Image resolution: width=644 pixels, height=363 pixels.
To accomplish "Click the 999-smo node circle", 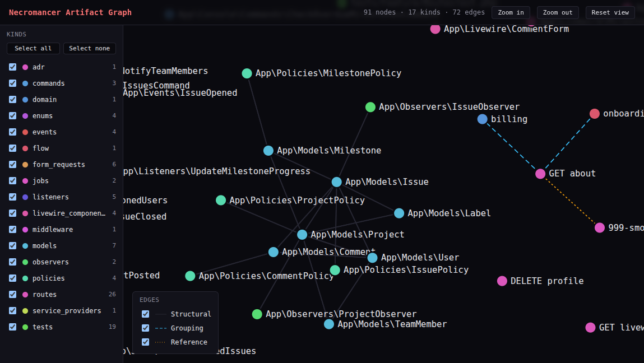I will (x=600, y=227).
